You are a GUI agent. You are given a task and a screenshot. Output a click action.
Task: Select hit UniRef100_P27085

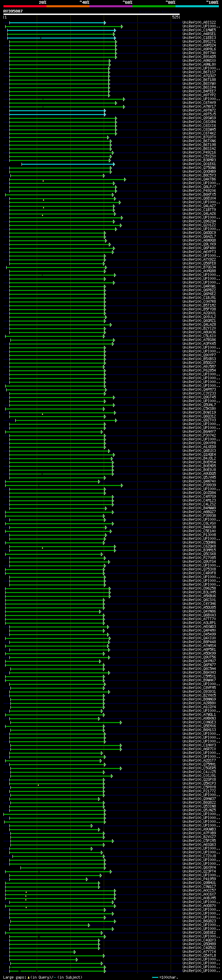199,558
